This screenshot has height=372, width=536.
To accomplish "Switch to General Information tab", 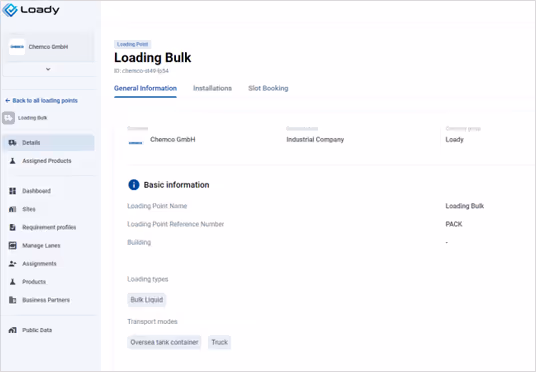I will [145, 88].
